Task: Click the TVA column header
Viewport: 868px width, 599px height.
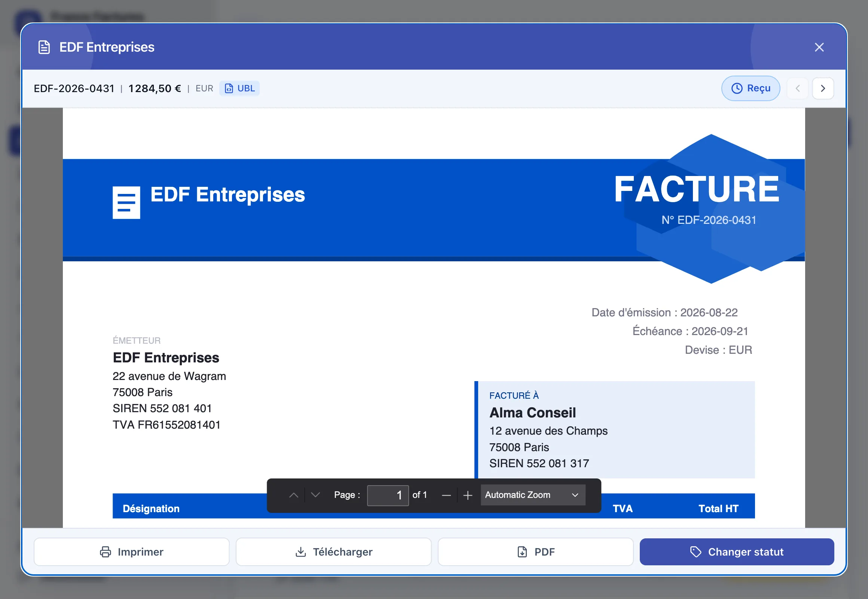Action: point(623,509)
